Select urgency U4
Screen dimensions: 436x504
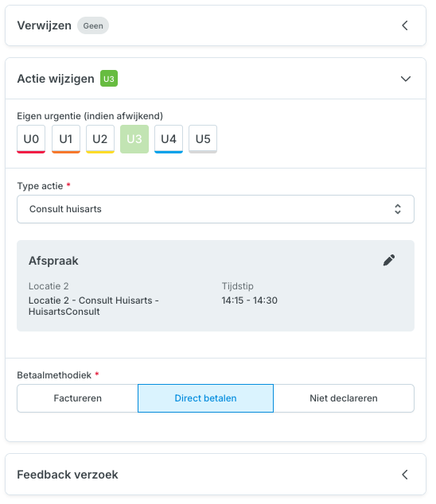click(169, 139)
